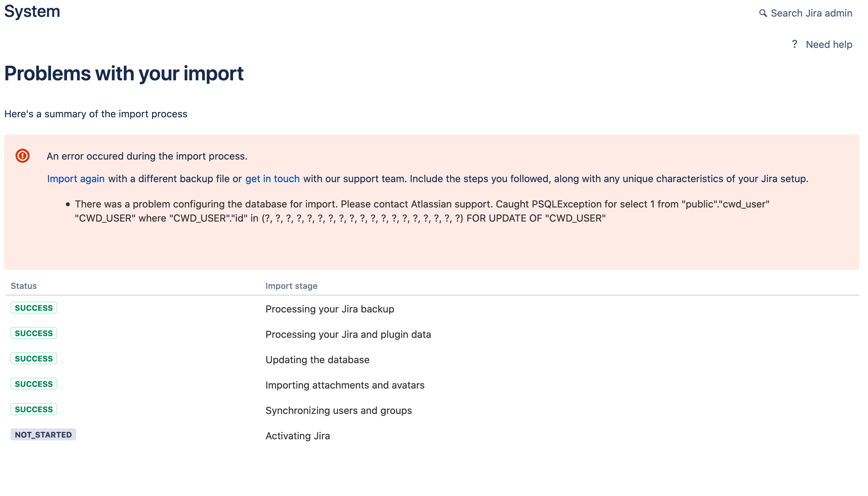
Task: Click the SUCCESS badge beside Importing attachments and avatars
Action: coord(33,384)
